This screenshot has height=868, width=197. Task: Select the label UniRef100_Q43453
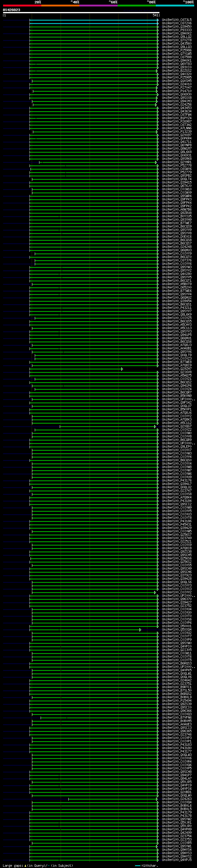pos(177,108)
